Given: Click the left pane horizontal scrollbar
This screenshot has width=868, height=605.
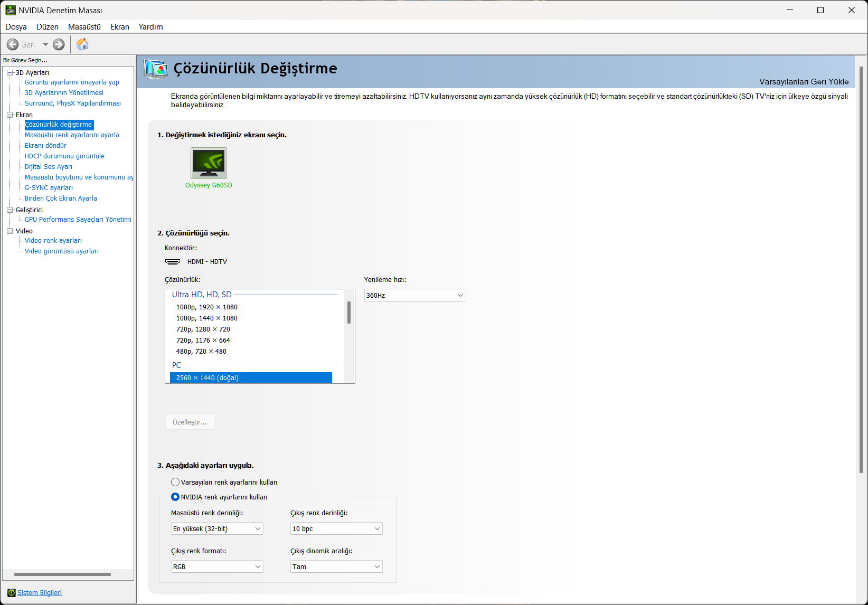Looking at the screenshot, I should [x=62, y=574].
